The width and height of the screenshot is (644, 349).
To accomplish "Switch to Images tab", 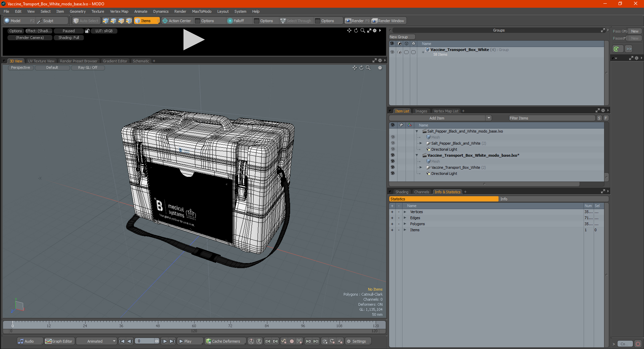I will point(421,111).
